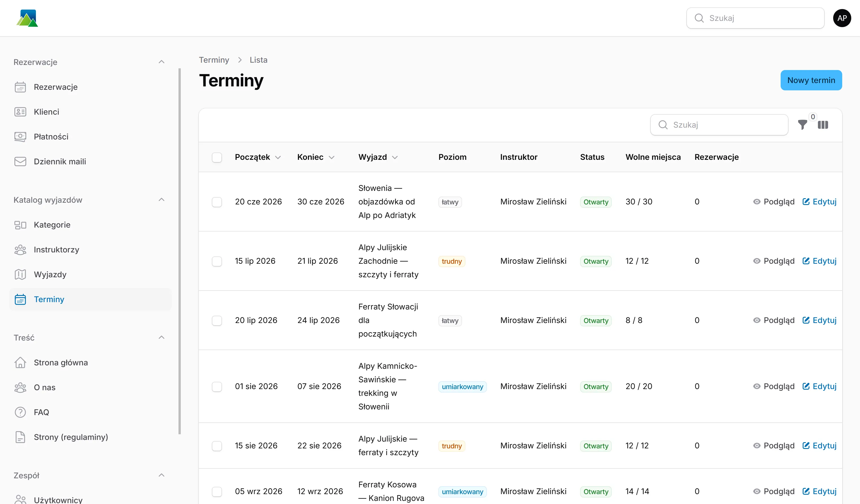Viewport: 860px width, 504px height.
Task: Click the O nas group icon
Action: [20, 388]
